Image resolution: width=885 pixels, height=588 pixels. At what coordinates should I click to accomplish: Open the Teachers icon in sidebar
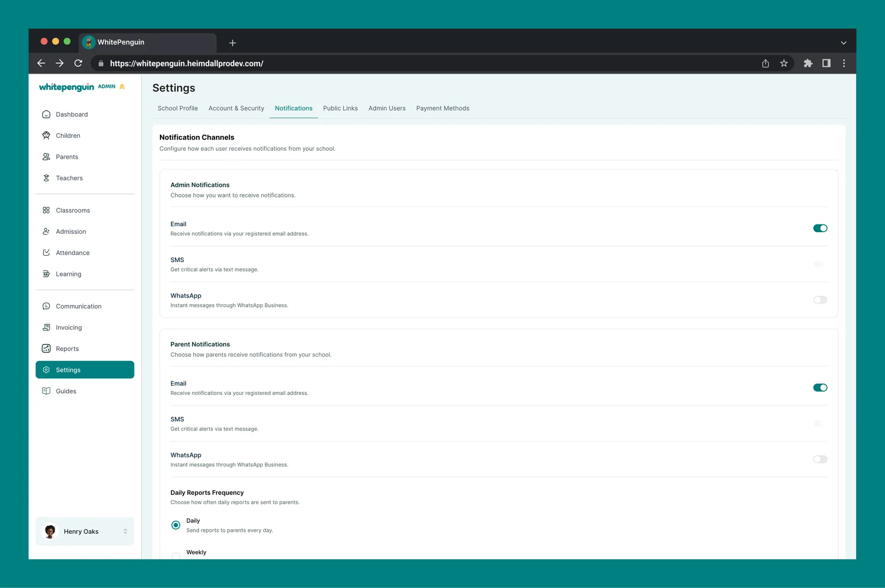pyautogui.click(x=46, y=178)
